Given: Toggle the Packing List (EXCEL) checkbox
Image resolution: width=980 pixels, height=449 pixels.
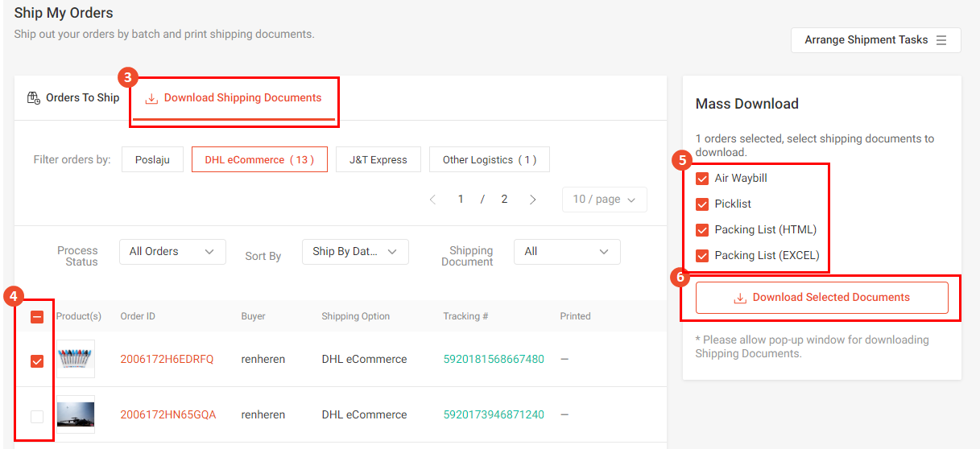Looking at the screenshot, I should coord(702,256).
